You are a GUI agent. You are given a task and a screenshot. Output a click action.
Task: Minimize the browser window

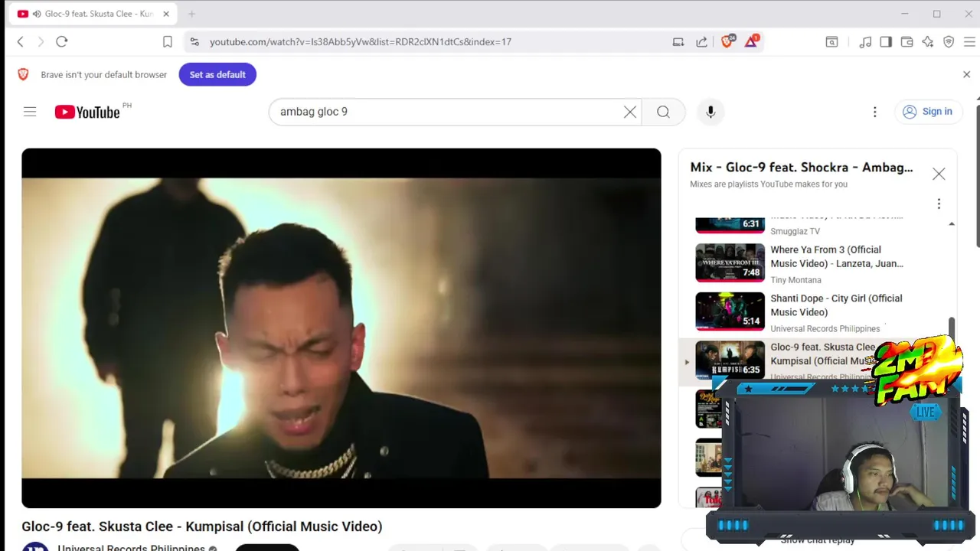click(x=904, y=14)
